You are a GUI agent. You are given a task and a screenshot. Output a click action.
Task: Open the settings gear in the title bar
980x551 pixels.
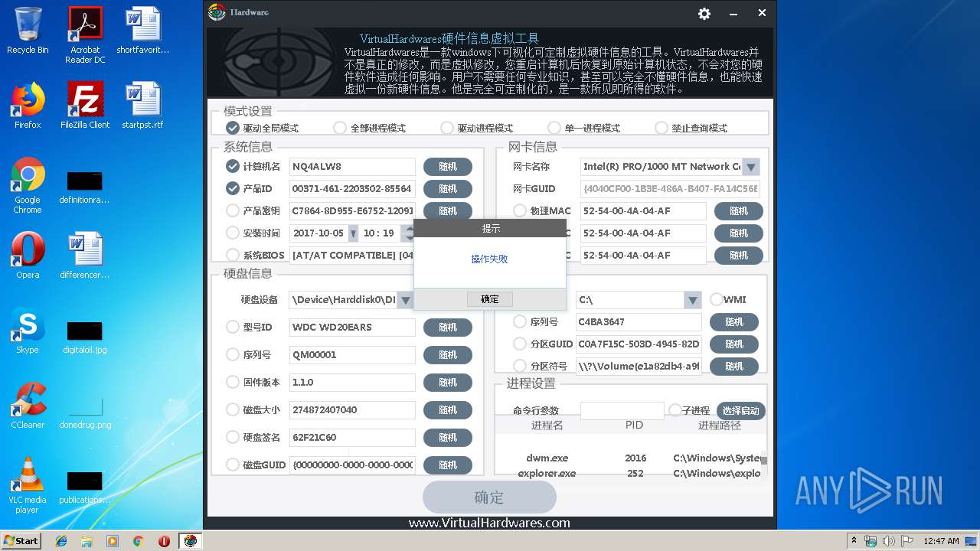[704, 14]
